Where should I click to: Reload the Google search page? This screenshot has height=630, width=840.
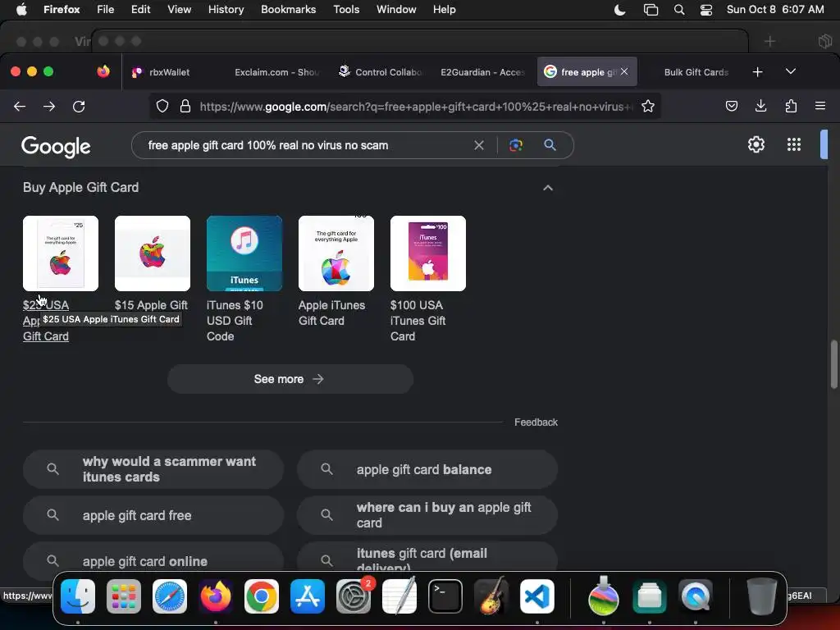pos(79,107)
